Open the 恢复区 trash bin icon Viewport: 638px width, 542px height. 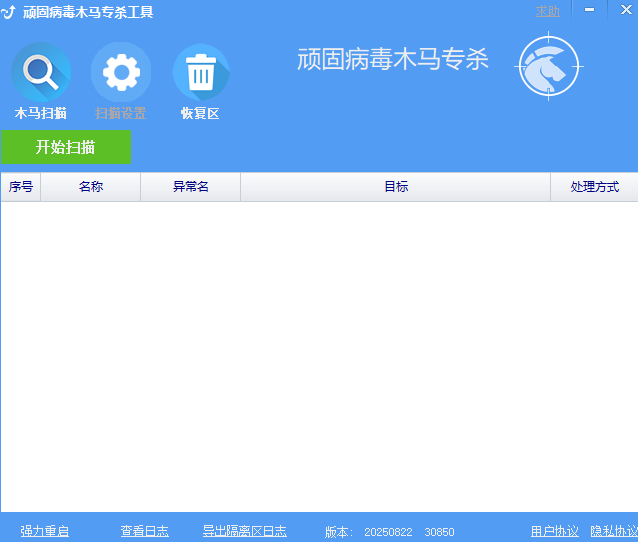[201, 72]
